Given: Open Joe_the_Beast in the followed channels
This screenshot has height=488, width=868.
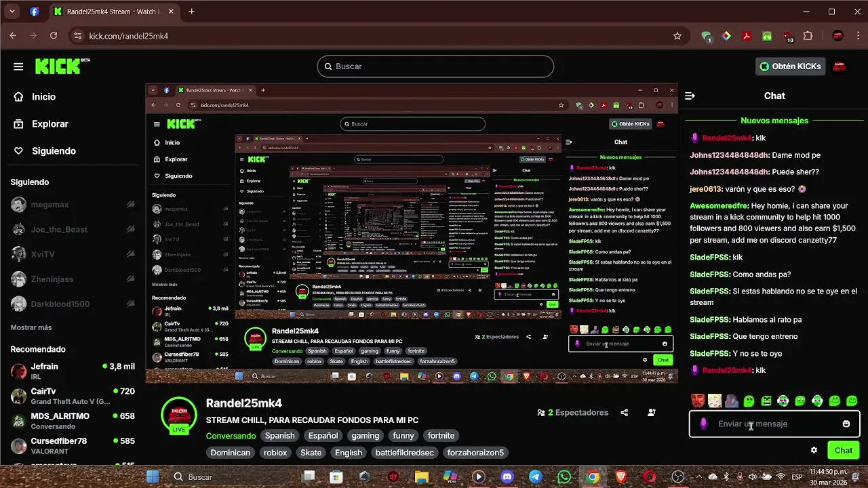Looking at the screenshot, I should pyautogui.click(x=73, y=230).
